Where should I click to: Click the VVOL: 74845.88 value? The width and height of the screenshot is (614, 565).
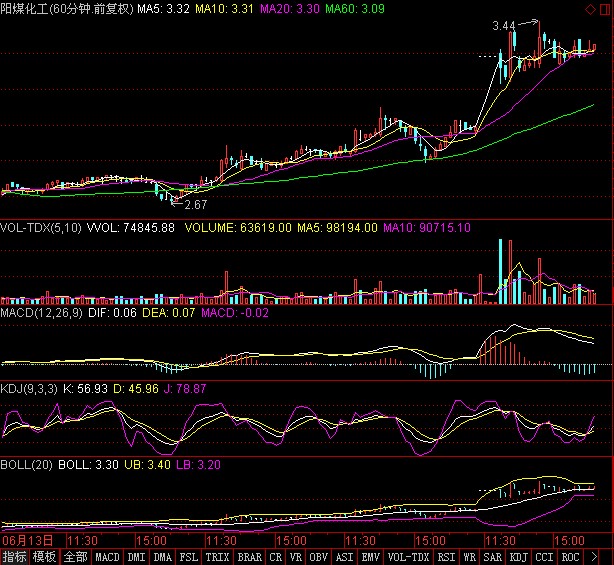tap(130, 227)
